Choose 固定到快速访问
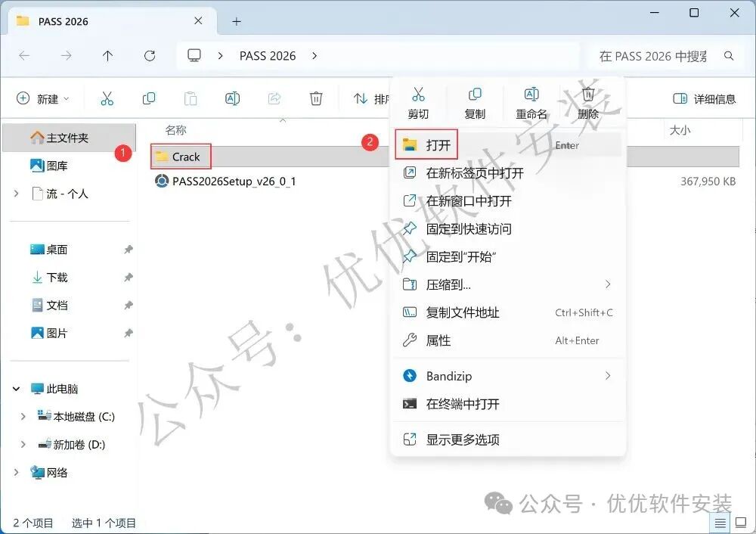756x534 pixels. pyautogui.click(x=508, y=228)
